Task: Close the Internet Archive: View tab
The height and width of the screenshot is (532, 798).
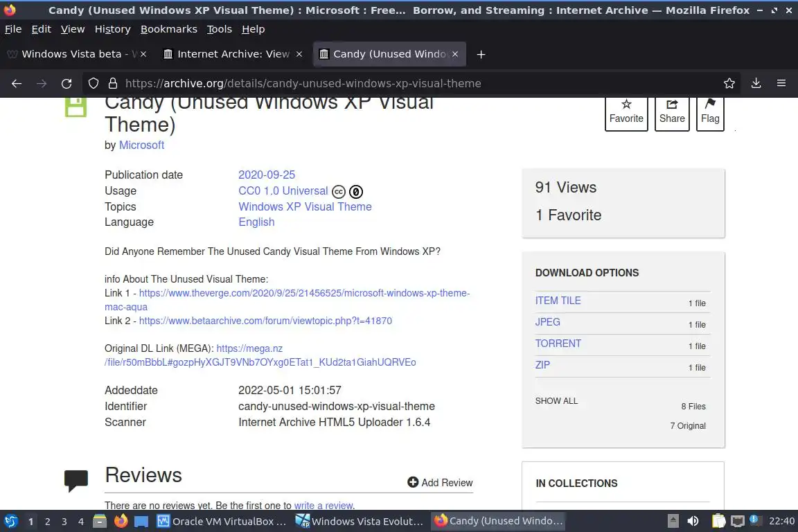Action: point(299,54)
